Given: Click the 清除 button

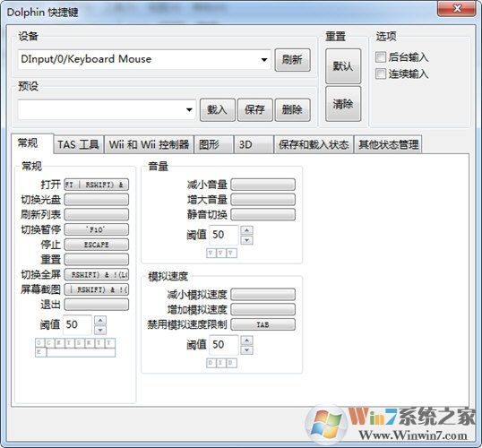Looking at the screenshot, I should pyautogui.click(x=343, y=104).
